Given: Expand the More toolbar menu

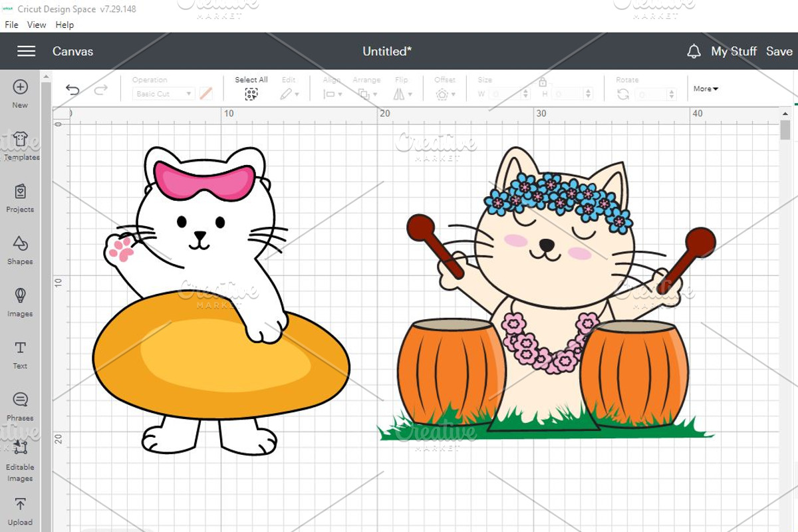Looking at the screenshot, I should click(706, 88).
